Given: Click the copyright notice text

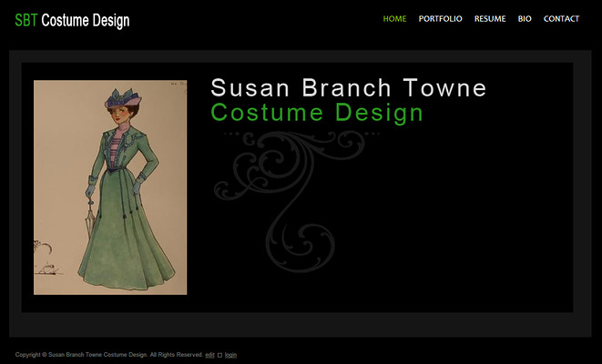Looking at the screenshot, I should tap(108, 355).
